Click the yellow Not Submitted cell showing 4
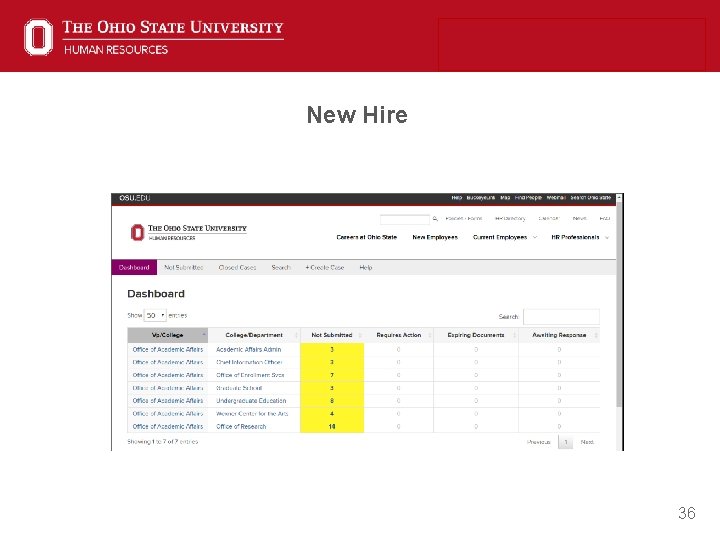This screenshot has width=720, height=540. [x=332, y=414]
